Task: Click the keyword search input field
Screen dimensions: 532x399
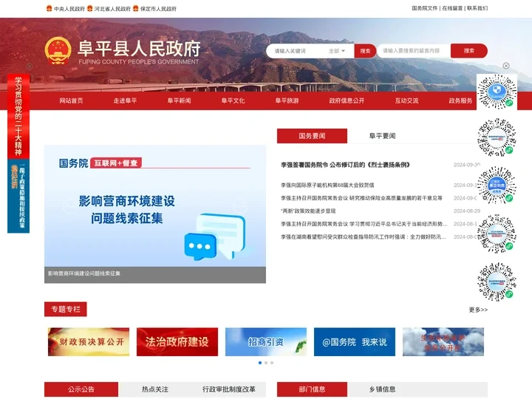Action: 295,51
